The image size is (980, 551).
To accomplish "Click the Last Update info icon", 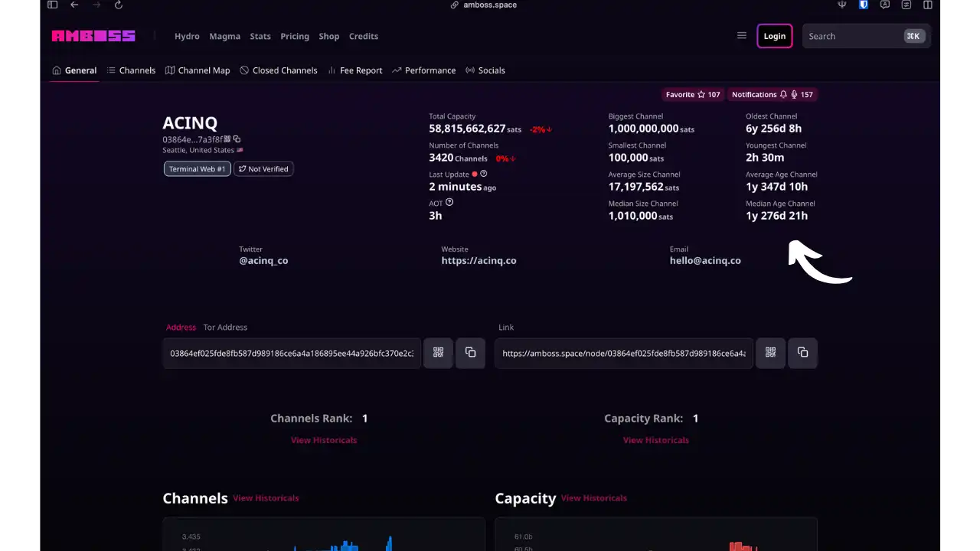I will tap(483, 174).
